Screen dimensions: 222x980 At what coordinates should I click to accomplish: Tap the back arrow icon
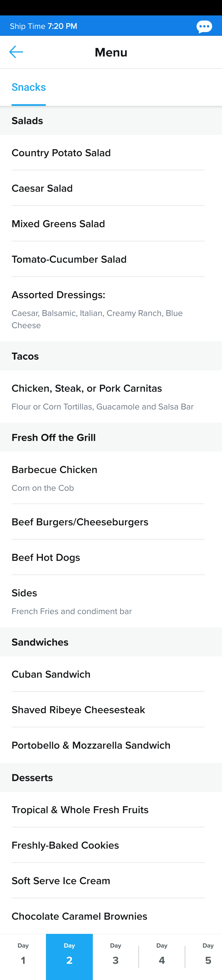16,52
